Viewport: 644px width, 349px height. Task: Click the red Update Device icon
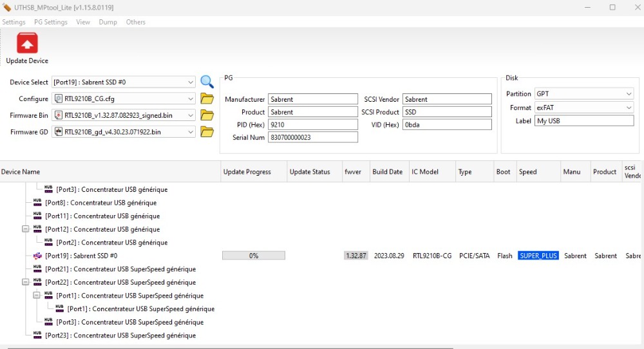point(27,44)
